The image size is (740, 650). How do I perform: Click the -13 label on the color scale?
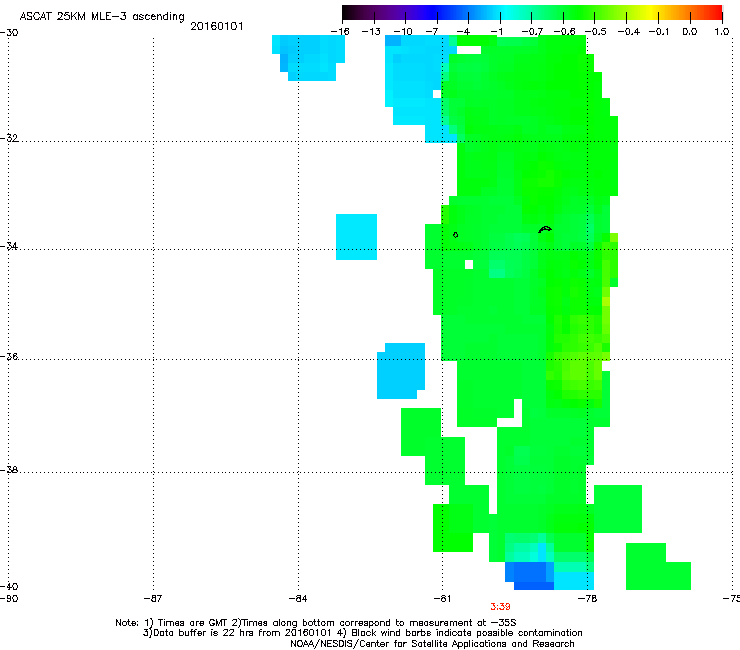[x=371, y=32]
